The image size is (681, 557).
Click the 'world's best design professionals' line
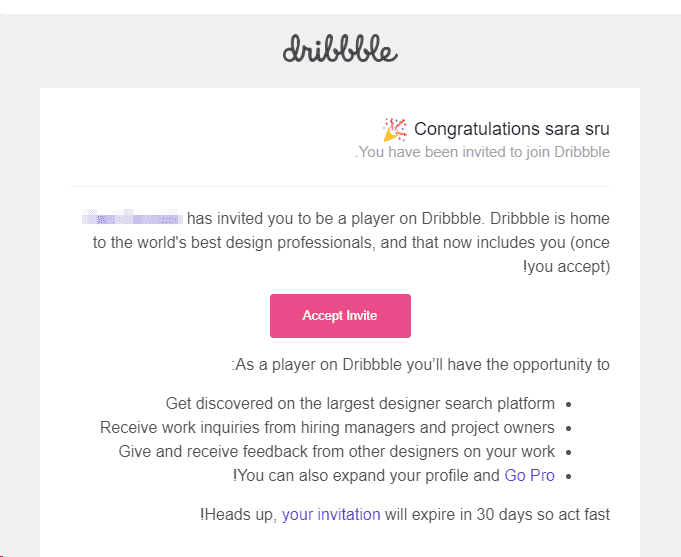point(350,243)
